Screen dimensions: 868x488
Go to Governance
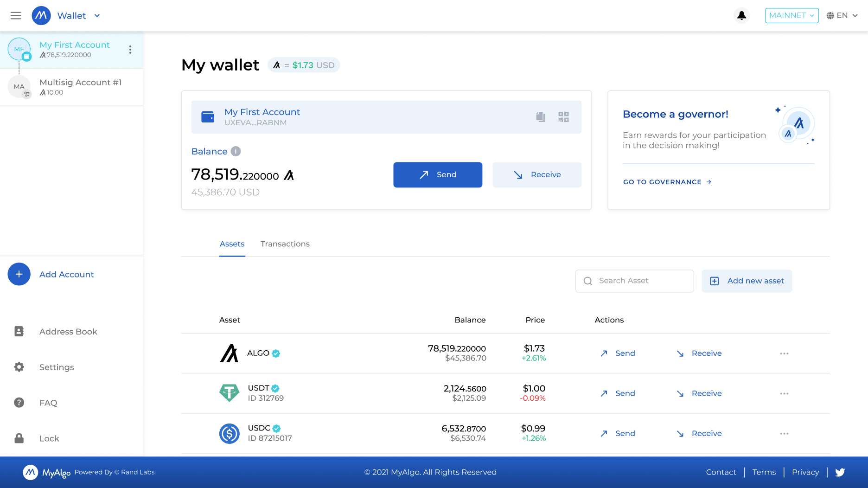(x=667, y=182)
